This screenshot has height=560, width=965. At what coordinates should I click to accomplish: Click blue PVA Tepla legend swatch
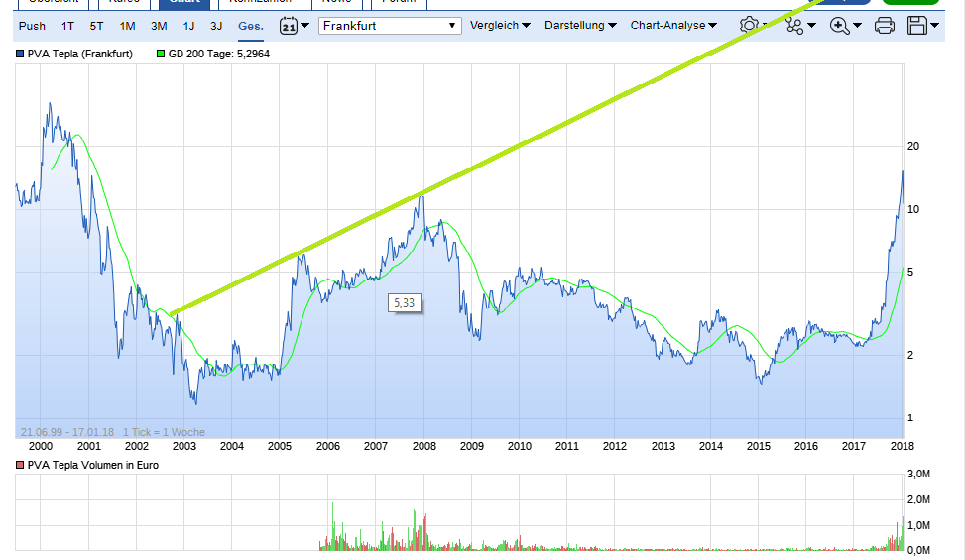click(20, 55)
